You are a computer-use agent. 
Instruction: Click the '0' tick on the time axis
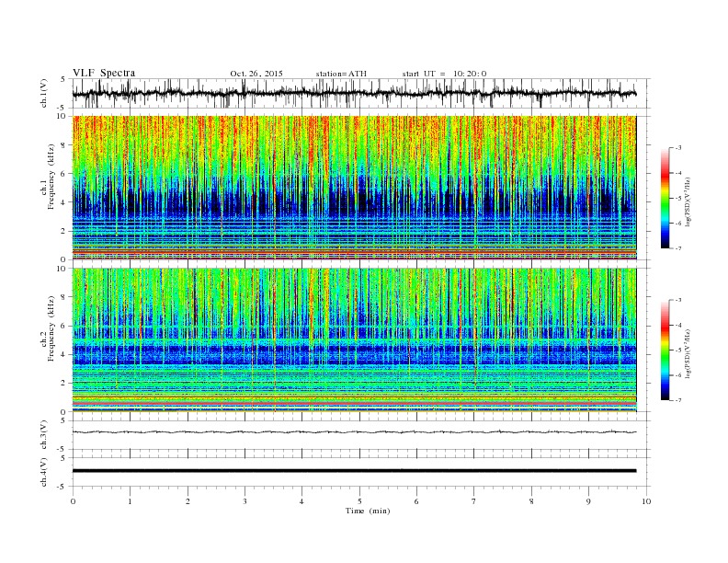pos(73,501)
